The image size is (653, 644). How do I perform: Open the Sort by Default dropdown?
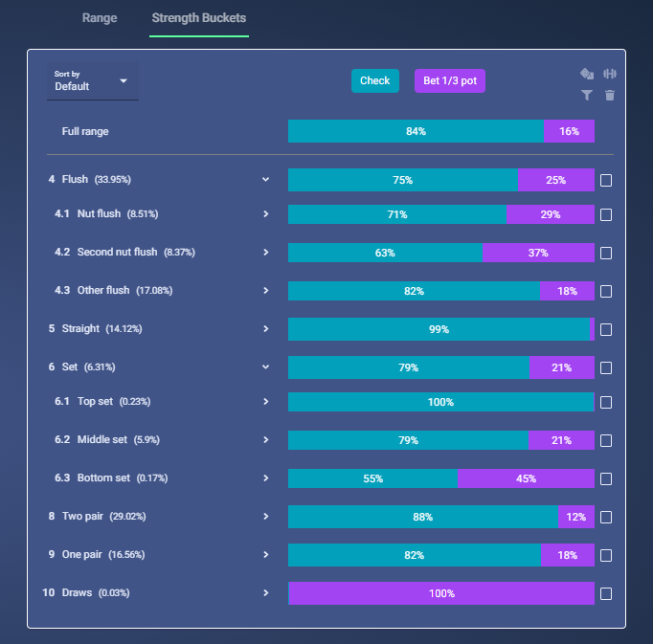click(x=93, y=81)
